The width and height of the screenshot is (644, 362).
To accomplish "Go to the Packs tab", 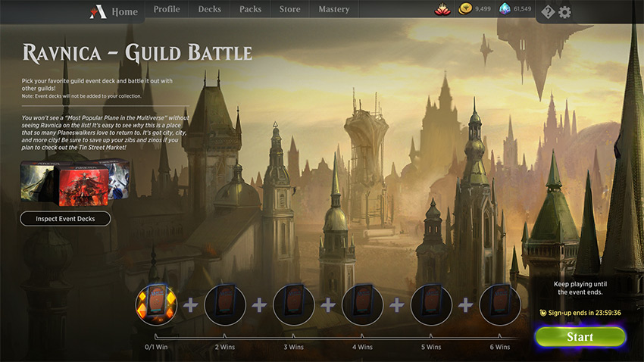I will tap(250, 9).
